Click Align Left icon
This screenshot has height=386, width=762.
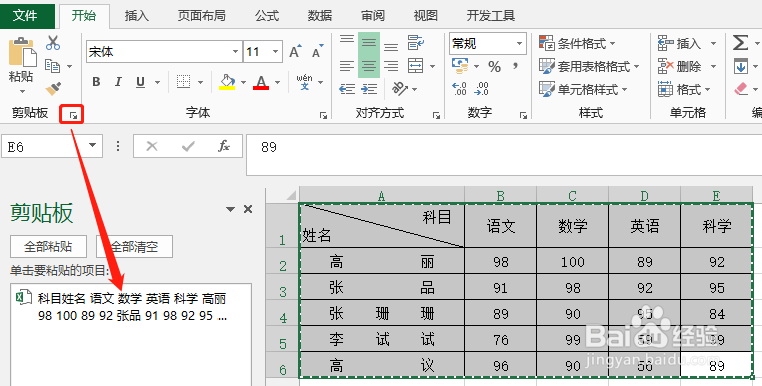pos(346,66)
